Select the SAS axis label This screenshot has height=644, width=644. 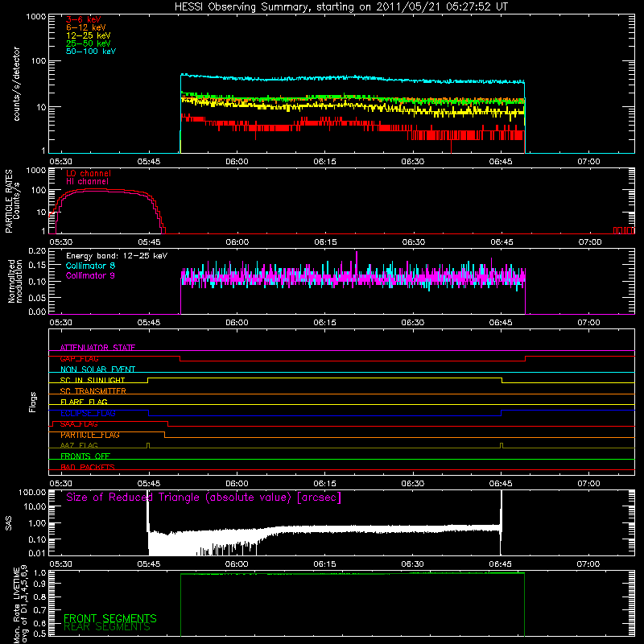9,523
